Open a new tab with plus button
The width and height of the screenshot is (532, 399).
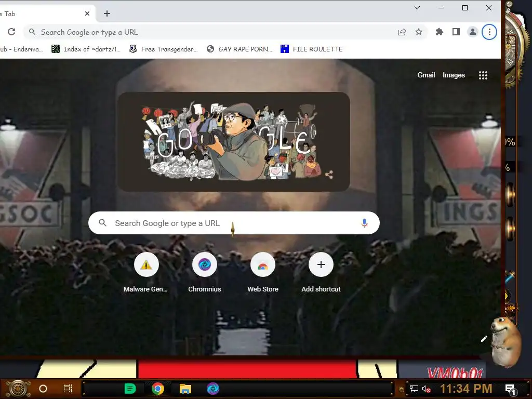tap(107, 14)
